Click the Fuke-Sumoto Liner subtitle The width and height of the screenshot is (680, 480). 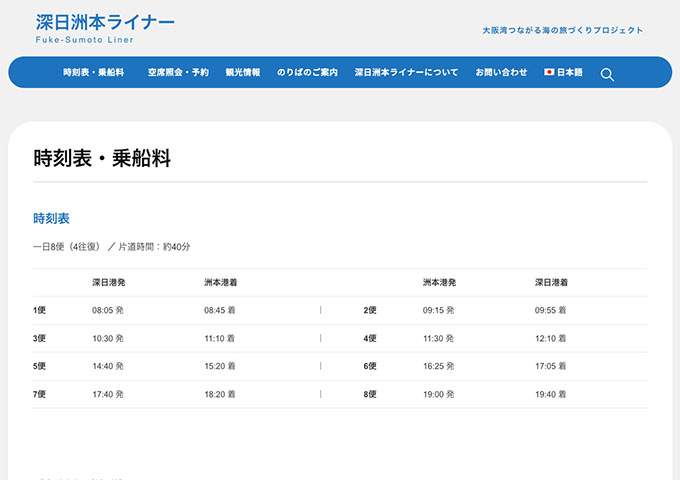tap(85, 39)
